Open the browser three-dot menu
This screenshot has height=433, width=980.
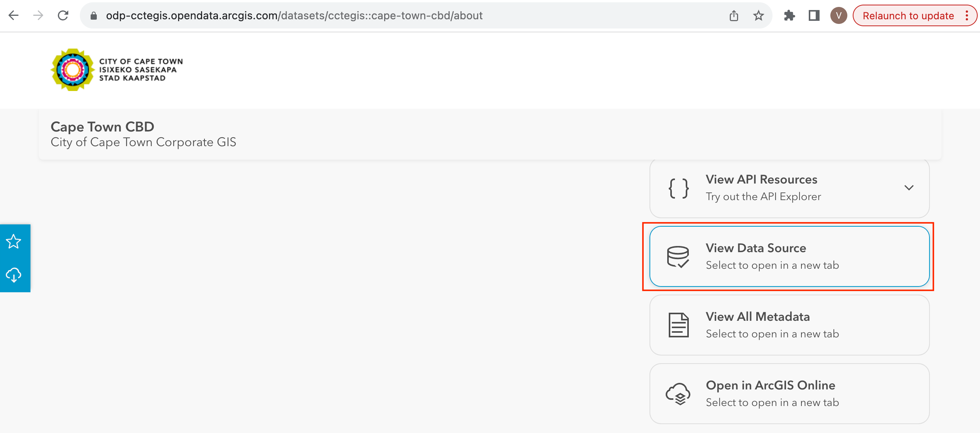(x=967, y=15)
